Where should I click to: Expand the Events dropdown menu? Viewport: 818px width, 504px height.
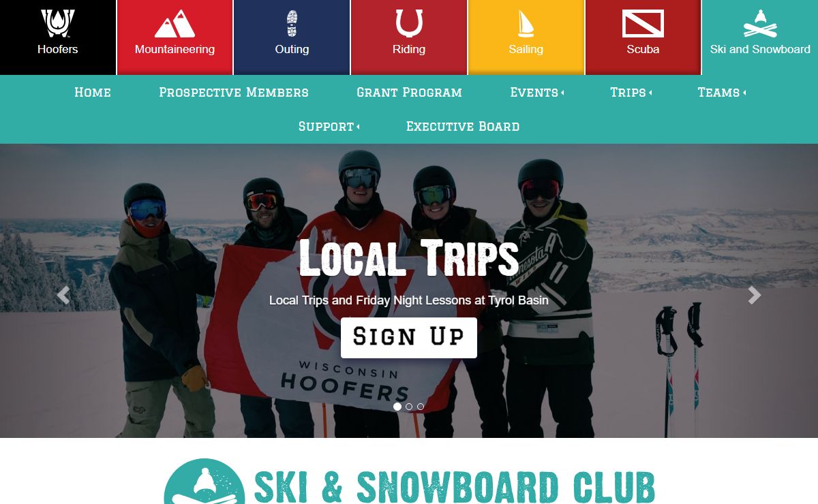pos(537,93)
